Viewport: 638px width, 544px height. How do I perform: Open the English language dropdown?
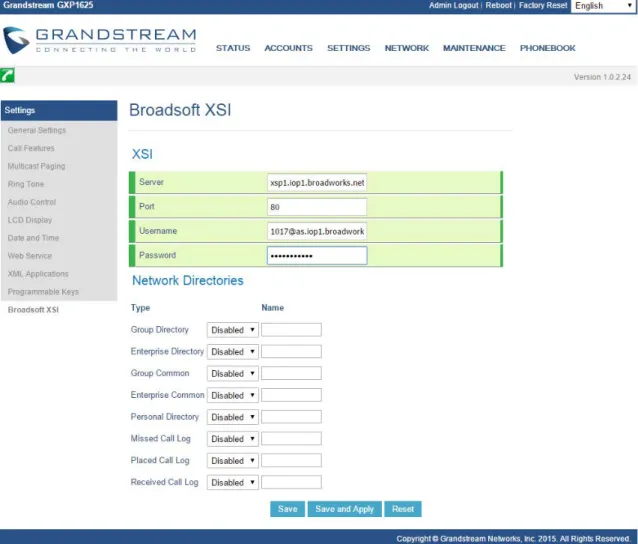(603, 6)
